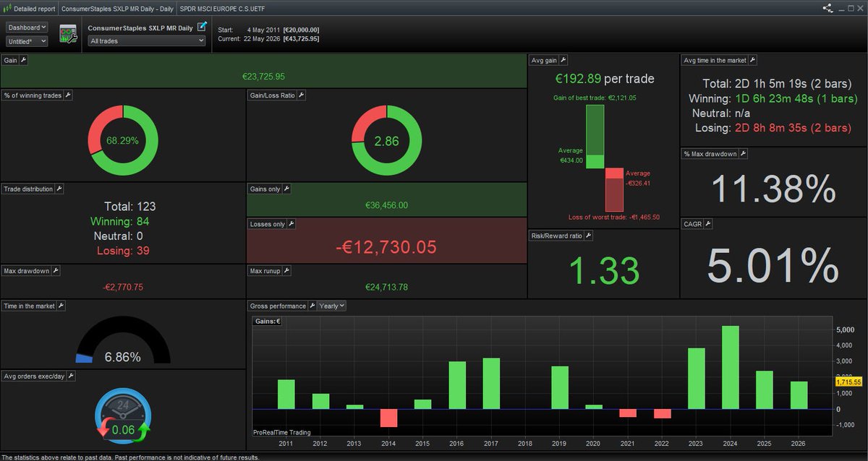Image resolution: width=868 pixels, height=461 pixels.
Task: Click the Total: 123 trades line
Action: coord(130,207)
